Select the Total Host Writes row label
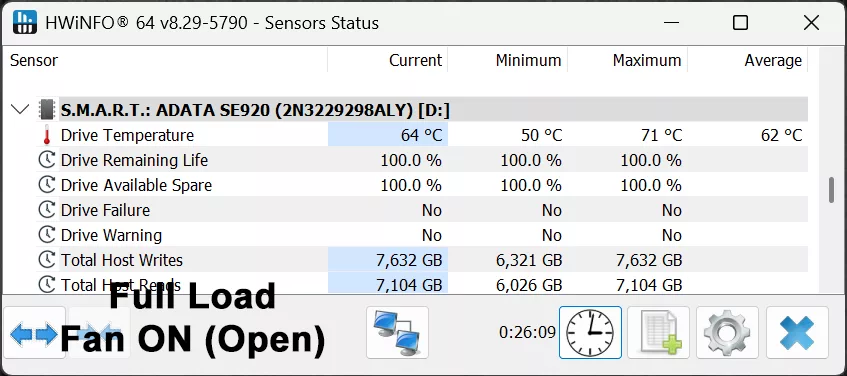Image resolution: width=847 pixels, height=376 pixels. (122, 260)
